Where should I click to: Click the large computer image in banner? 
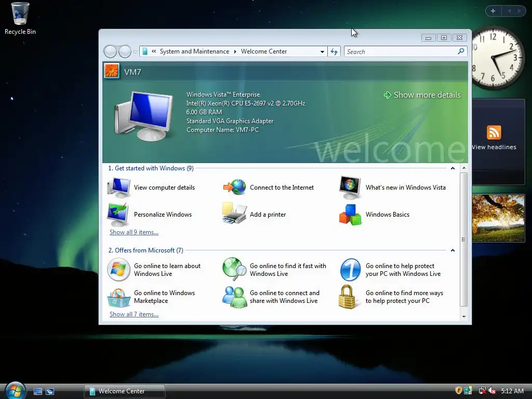(144, 115)
